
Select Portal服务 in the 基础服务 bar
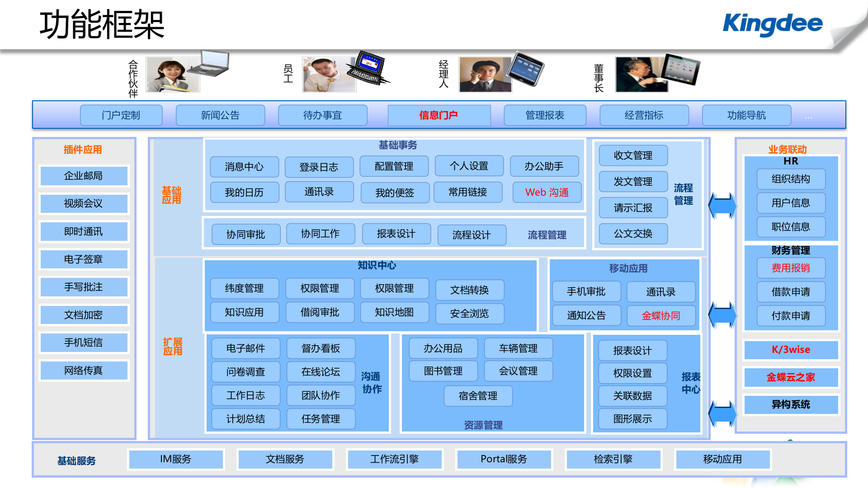504,459
